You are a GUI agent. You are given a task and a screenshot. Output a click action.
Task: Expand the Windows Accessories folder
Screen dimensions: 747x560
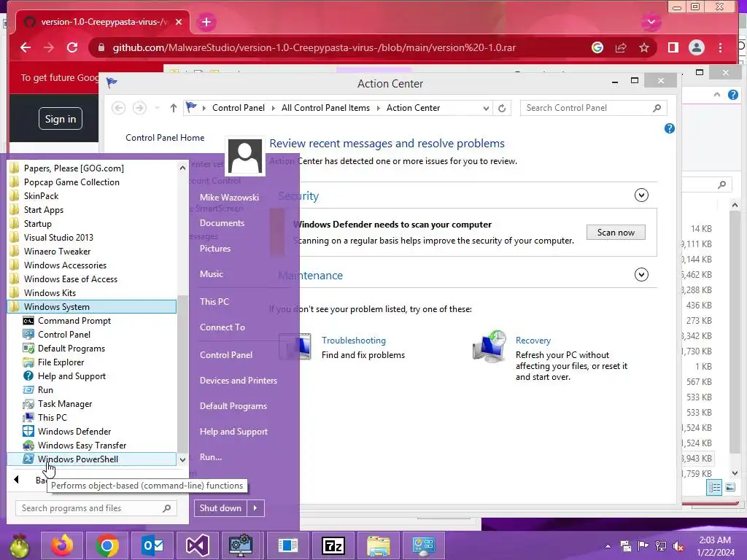point(92,265)
